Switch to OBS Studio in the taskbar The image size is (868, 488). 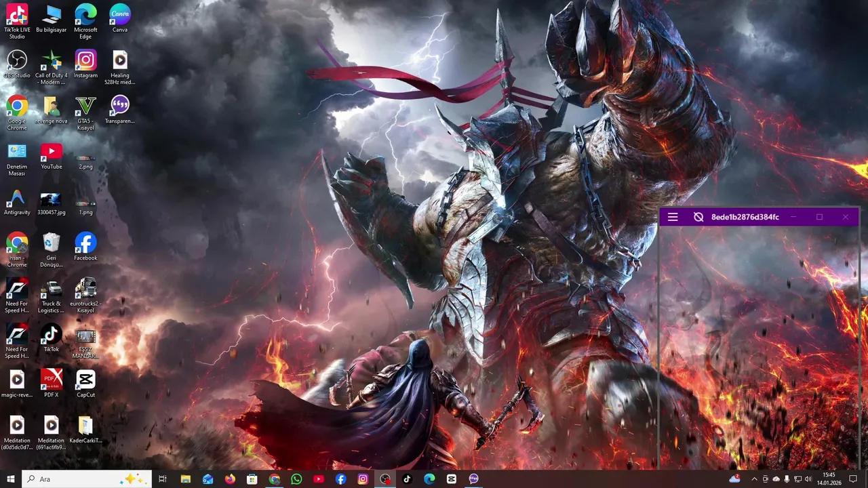[385, 479]
